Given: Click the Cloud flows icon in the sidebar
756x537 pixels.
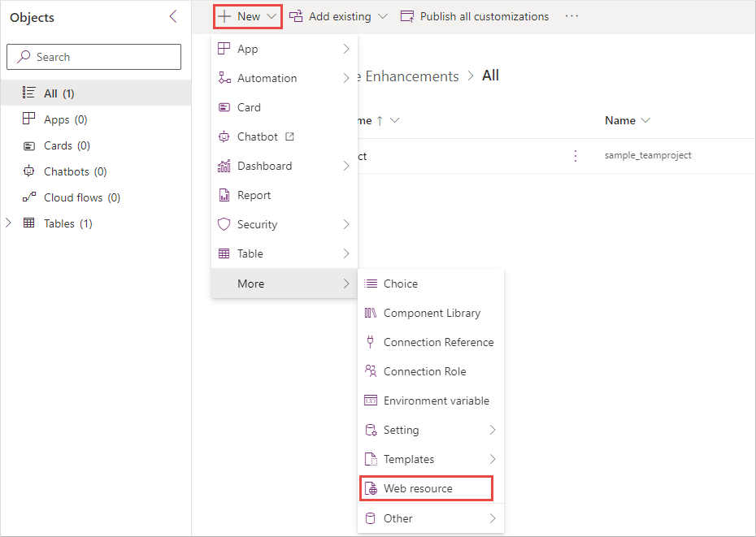Looking at the screenshot, I should tap(29, 197).
